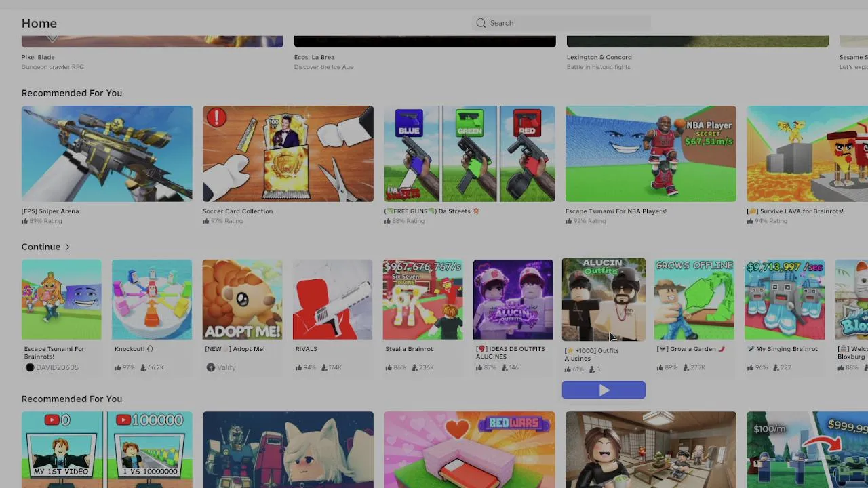Image resolution: width=868 pixels, height=488 pixels.
Task: Click thumbs-up icon under Soccer Card Collection
Action: [x=206, y=221]
